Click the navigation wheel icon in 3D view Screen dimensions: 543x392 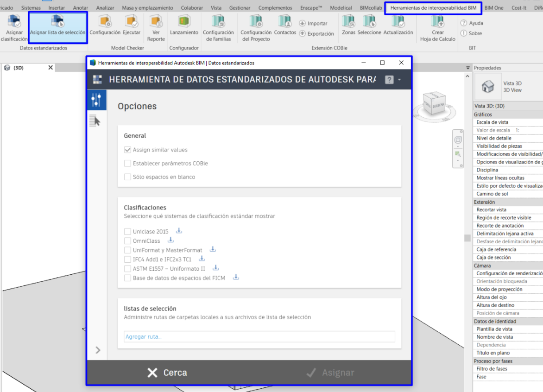pos(458,140)
